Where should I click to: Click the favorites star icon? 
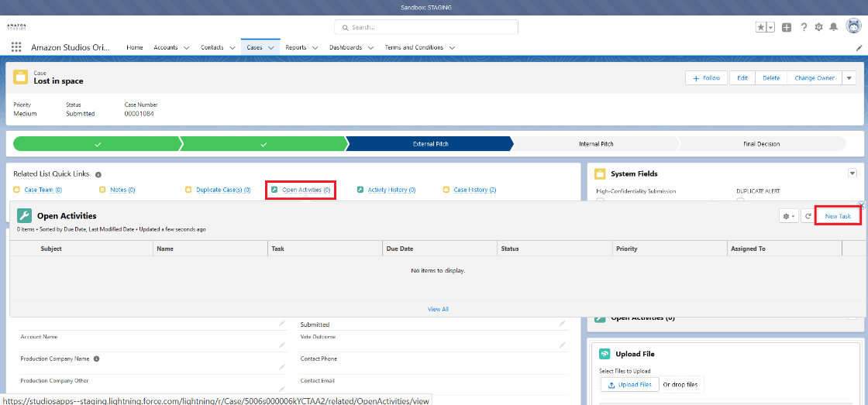tap(761, 27)
